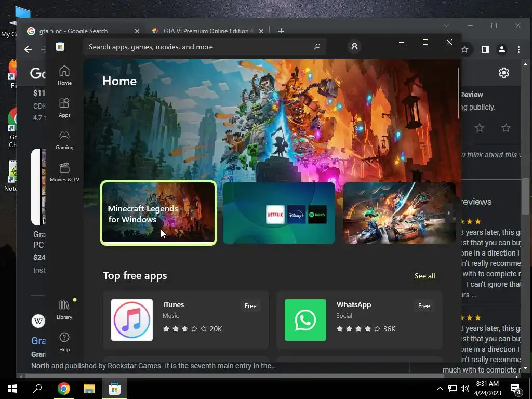The image size is (532, 399).
Task: Click the Chrome page vertical scrollbar thumb
Action: [x=525, y=196]
